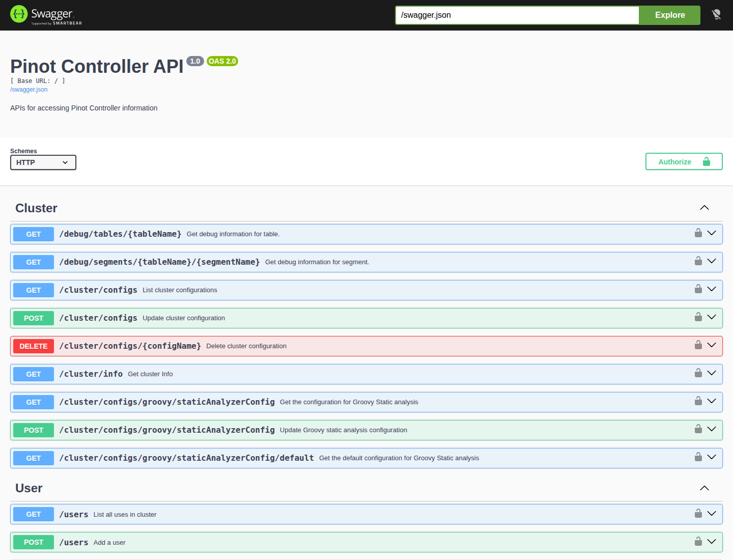Click the Swagger logo
The width and height of the screenshot is (733, 560).
(x=46, y=15)
